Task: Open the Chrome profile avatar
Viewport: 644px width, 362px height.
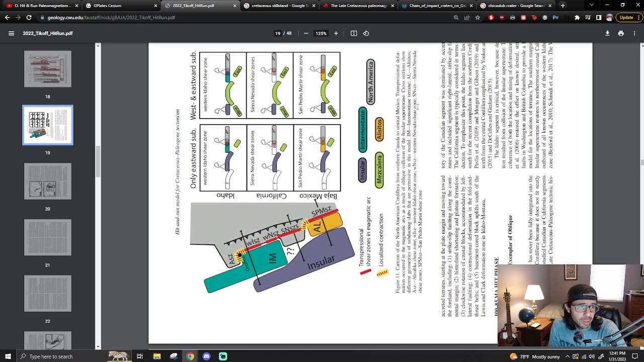Action: 609,17
